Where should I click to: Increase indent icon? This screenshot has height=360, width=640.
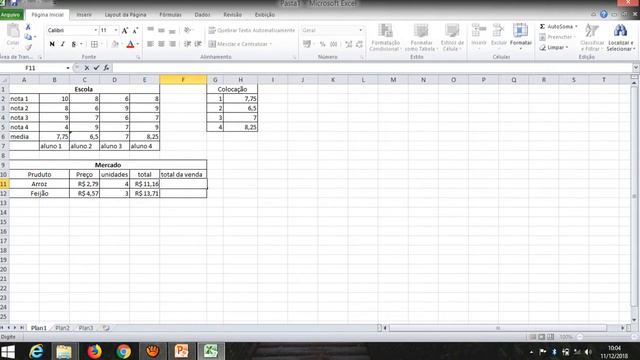198,44
